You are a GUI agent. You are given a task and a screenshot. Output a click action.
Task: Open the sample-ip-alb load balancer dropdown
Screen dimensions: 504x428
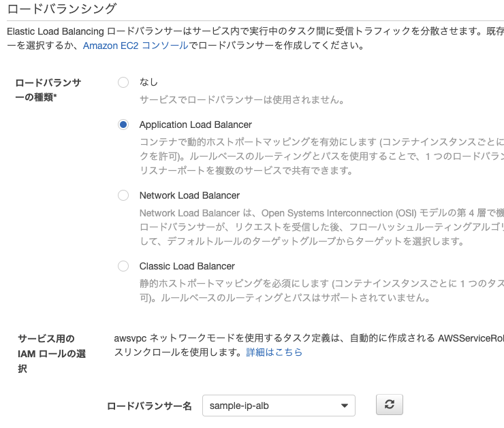(x=272, y=406)
